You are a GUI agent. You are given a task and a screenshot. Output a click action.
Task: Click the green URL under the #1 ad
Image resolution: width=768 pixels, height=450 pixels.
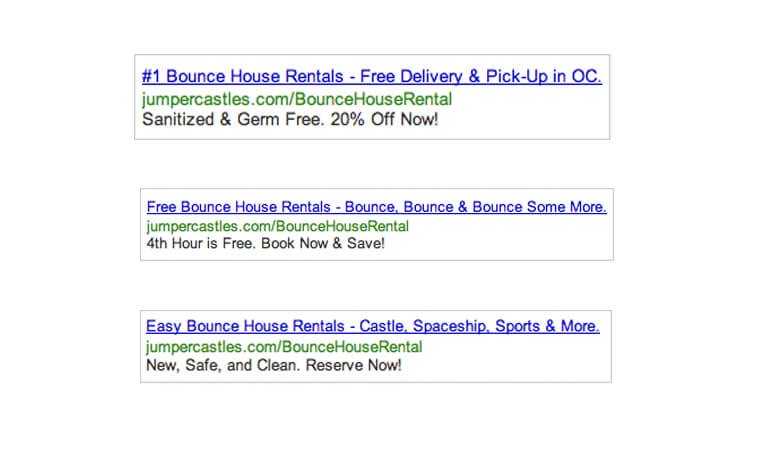click(297, 99)
